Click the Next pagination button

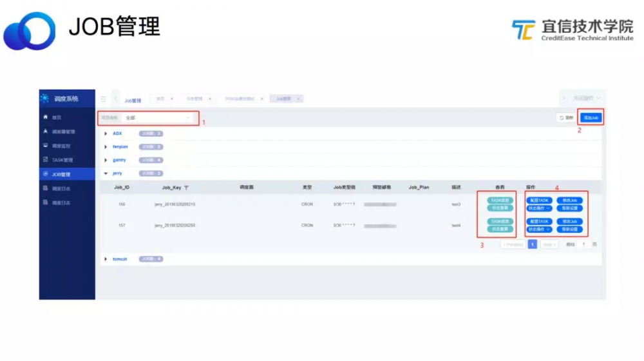click(549, 244)
